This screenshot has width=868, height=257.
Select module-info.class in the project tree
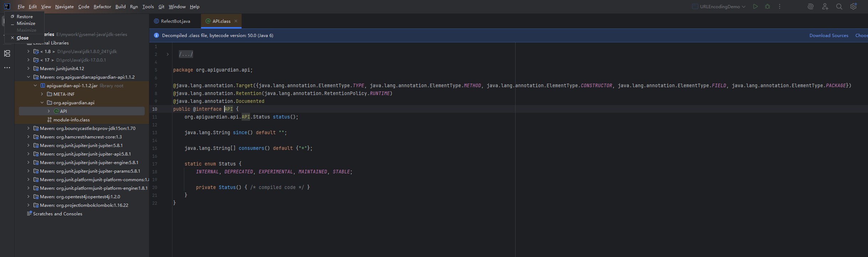coord(71,120)
